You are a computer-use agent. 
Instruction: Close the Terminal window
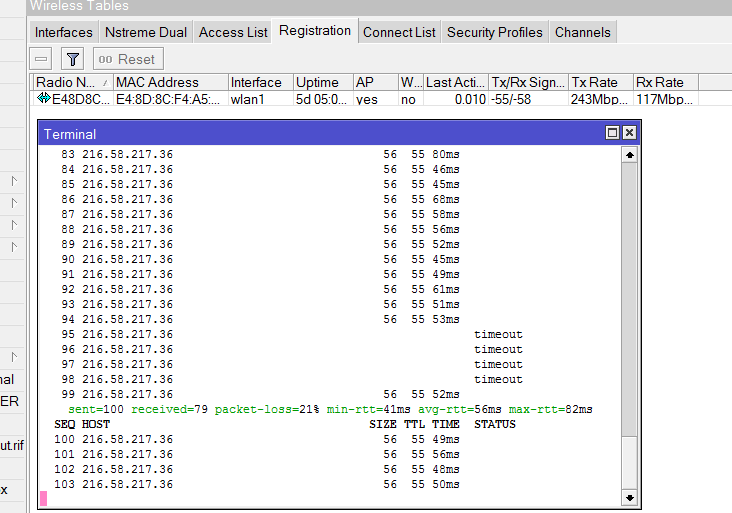(x=629, y=133)
